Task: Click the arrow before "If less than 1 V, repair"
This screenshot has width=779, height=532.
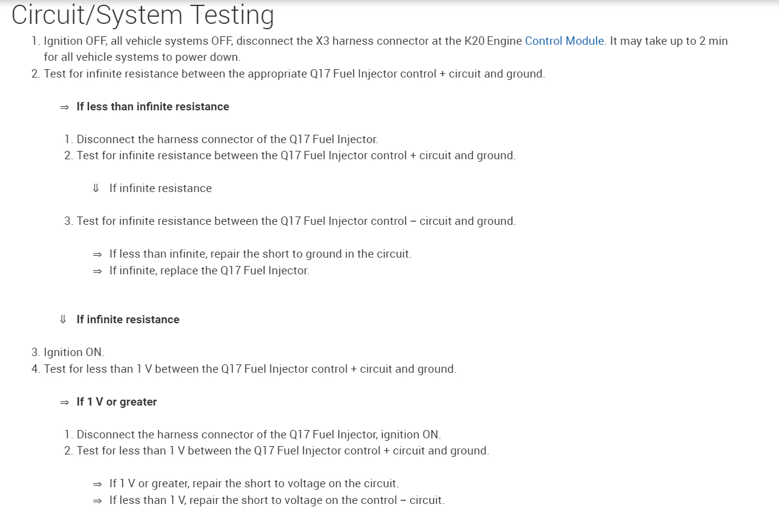Action: click(97, 500)
